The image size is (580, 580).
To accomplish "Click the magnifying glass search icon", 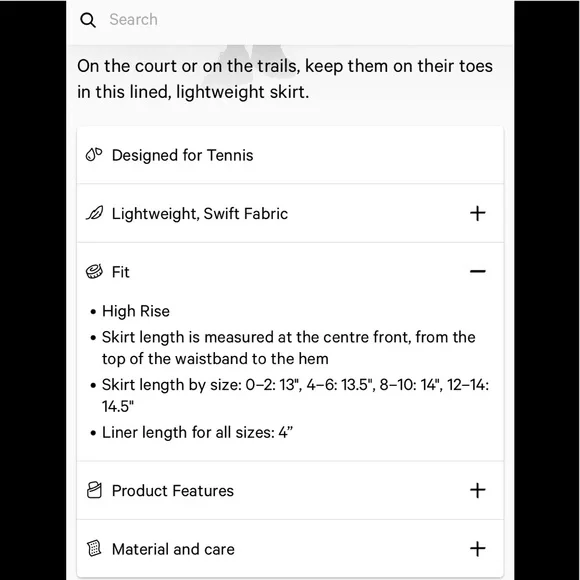I will tap(88, 20).
